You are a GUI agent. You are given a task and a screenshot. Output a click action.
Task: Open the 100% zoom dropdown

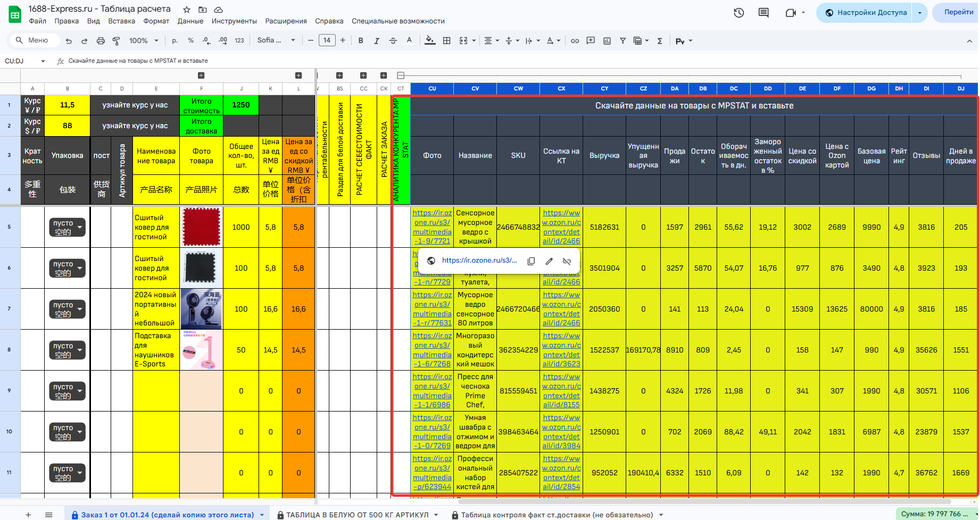click(x=144, y=41)
